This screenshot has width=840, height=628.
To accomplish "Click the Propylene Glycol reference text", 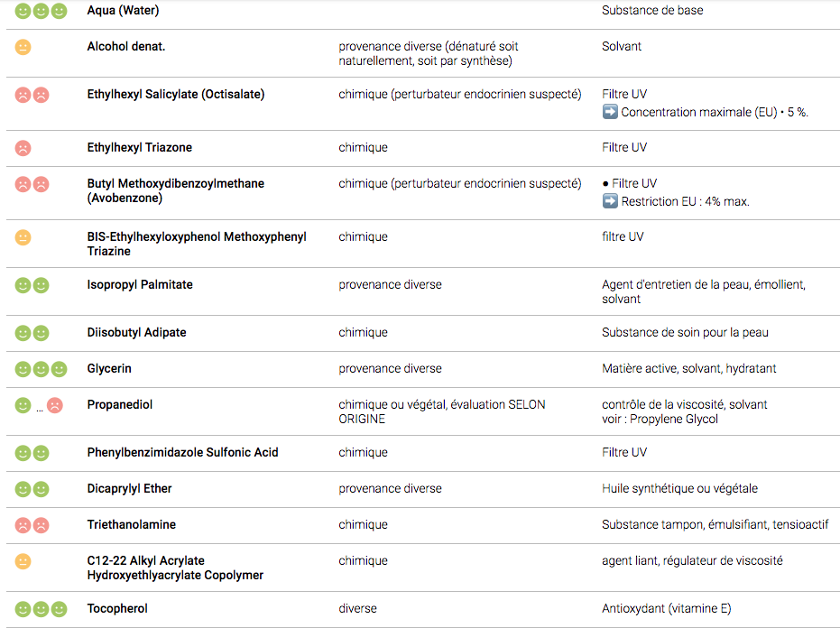I will click(674, 419).
